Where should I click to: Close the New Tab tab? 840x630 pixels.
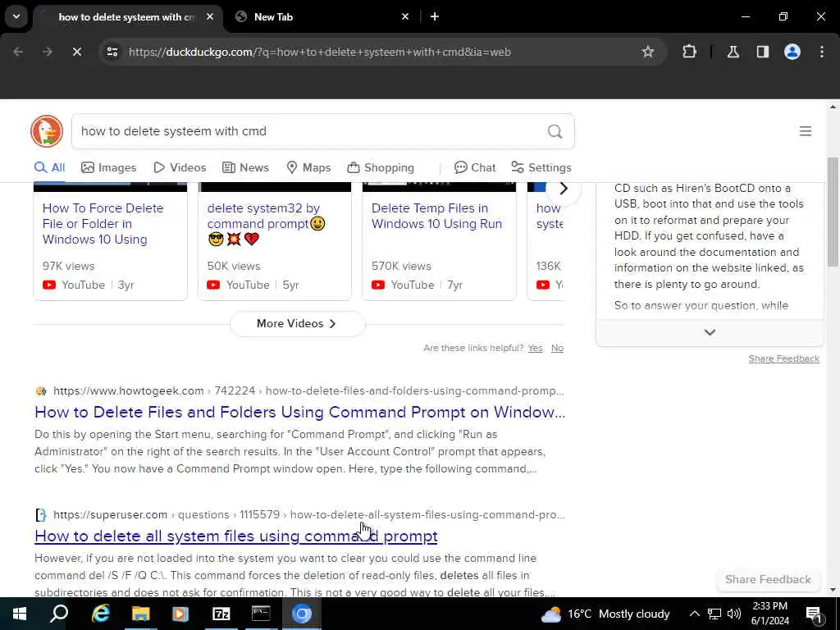pyautogui.click(x=405, y=16)
